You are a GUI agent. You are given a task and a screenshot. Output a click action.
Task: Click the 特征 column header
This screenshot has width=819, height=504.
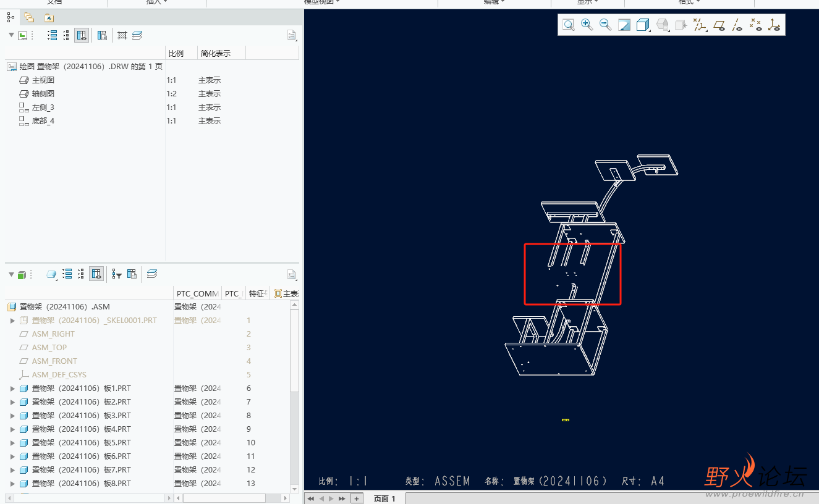coord(258,294)
